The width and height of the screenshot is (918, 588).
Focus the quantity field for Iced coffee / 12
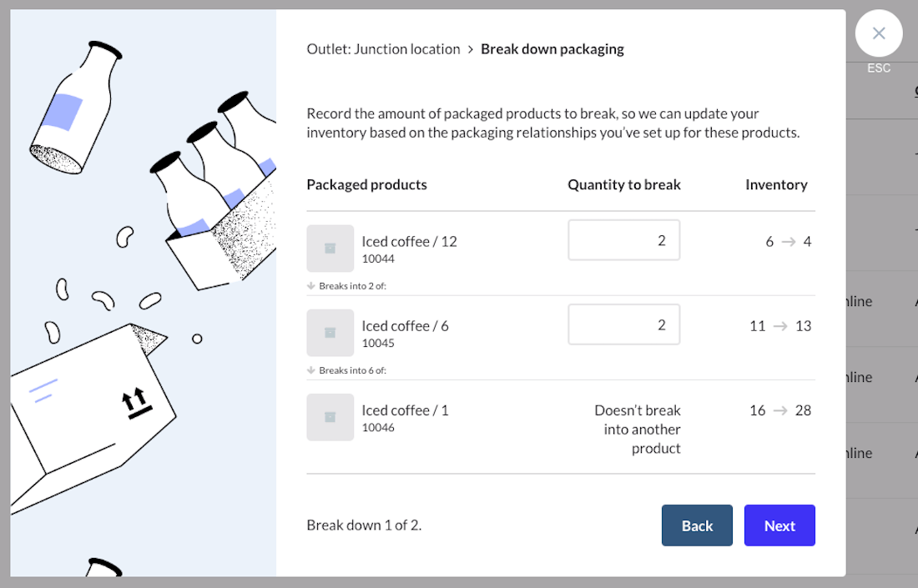(x=623, y=240)
